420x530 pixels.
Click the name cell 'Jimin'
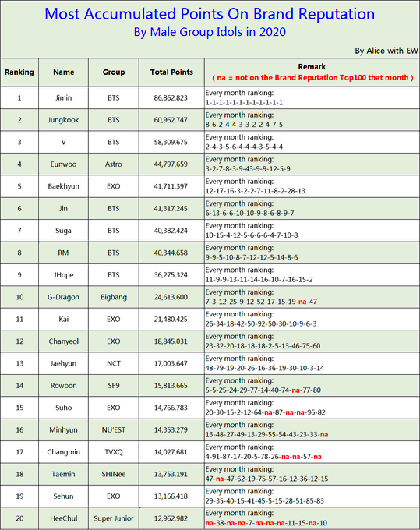tap(64, 98)
